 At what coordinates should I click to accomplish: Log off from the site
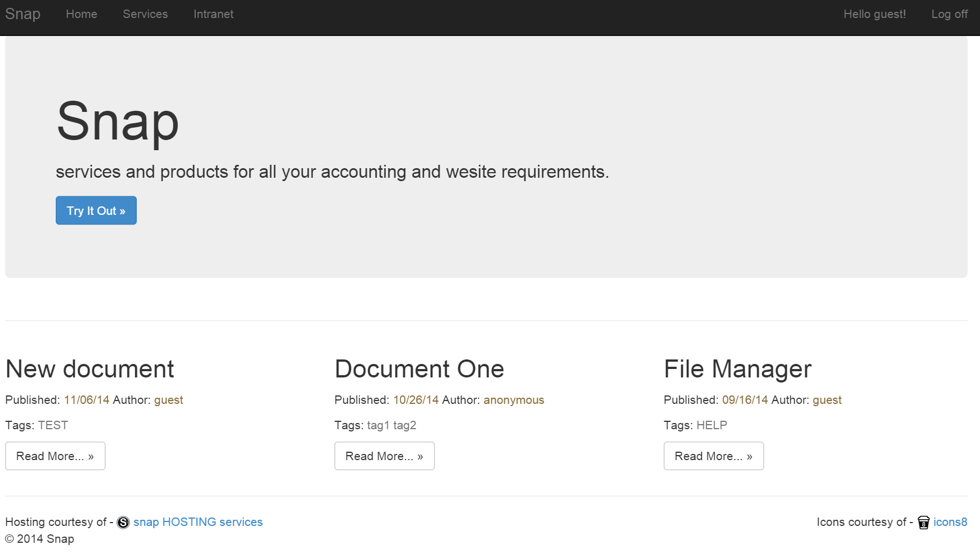[950, 14]
